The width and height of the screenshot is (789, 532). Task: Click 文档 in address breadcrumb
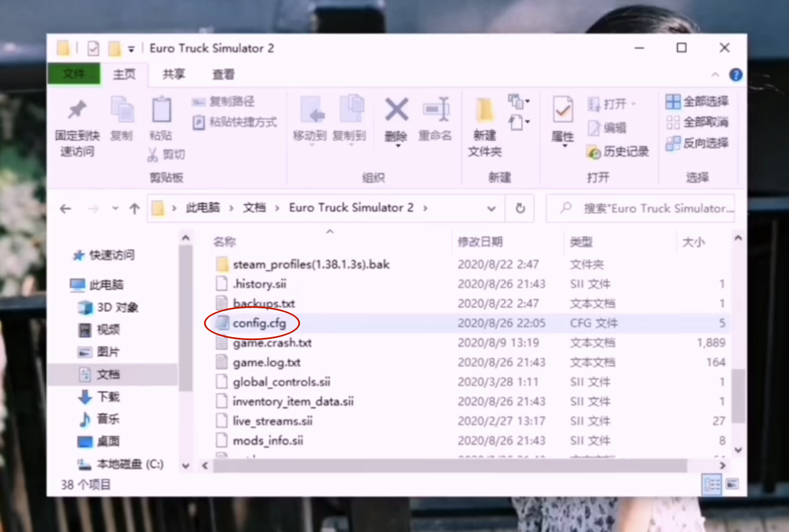254,208
